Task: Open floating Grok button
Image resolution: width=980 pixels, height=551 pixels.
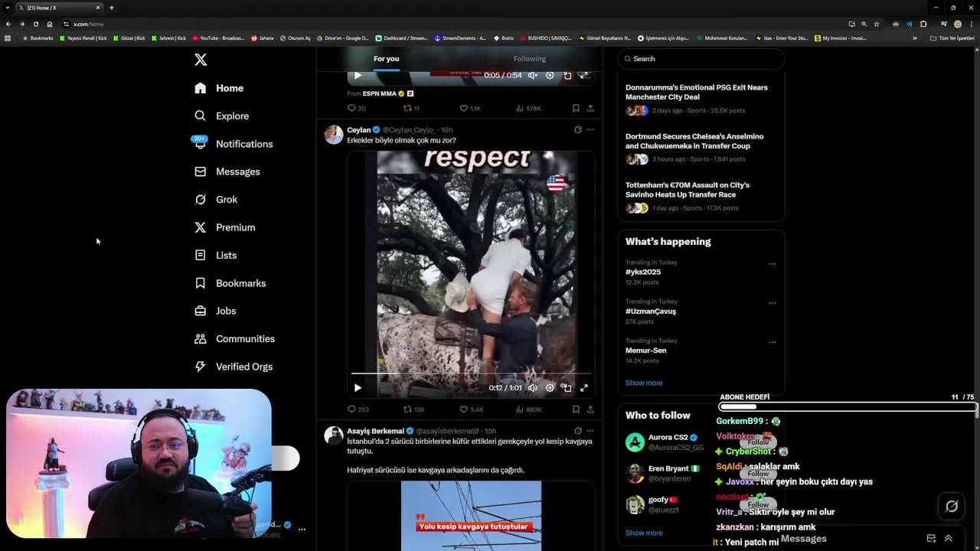Action: point(952,506)
